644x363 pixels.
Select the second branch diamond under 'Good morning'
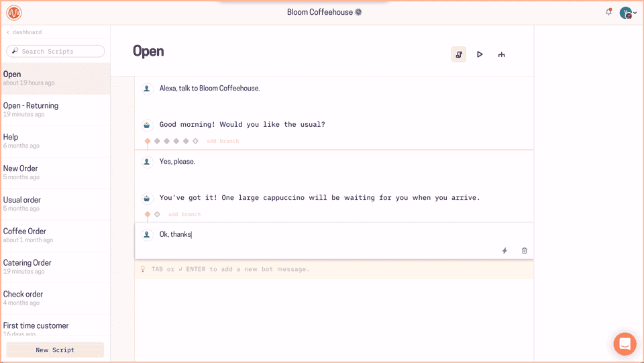click(x=157, y=141)
